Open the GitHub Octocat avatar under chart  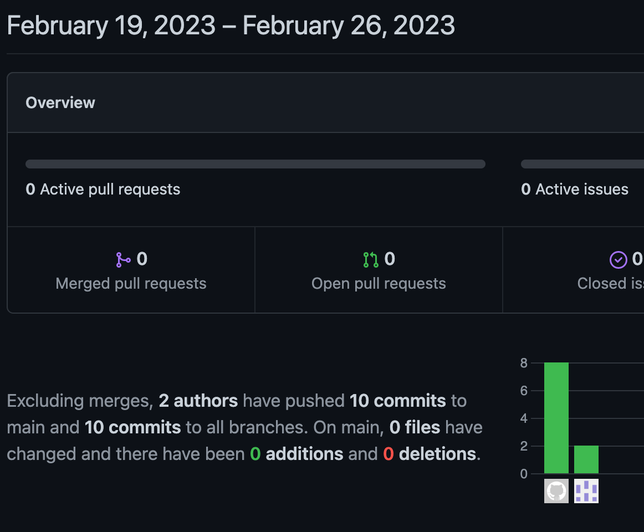pyautogui.click(x=556, y=491)
